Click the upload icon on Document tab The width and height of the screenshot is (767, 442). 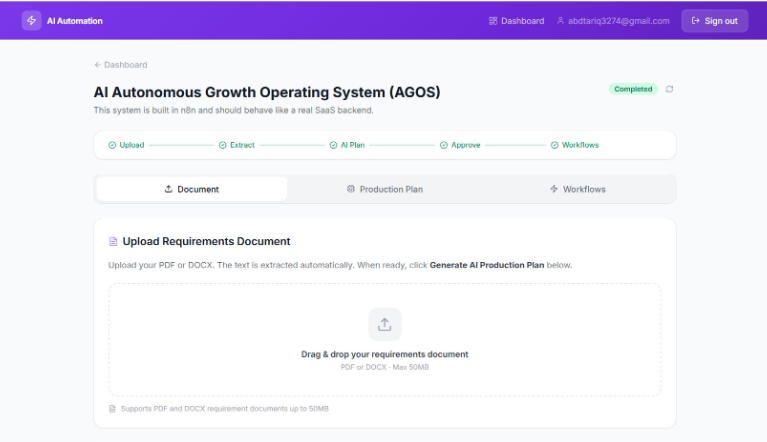point(168,189)
